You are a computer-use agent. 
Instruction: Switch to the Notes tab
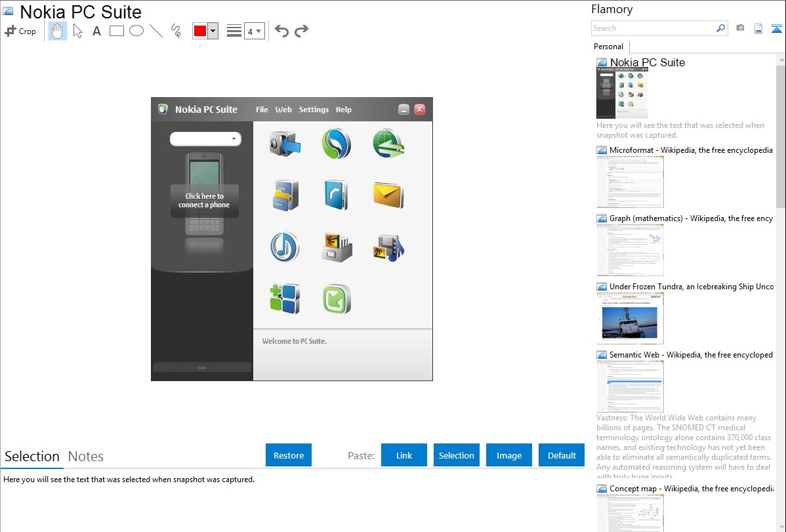point(86,457)
